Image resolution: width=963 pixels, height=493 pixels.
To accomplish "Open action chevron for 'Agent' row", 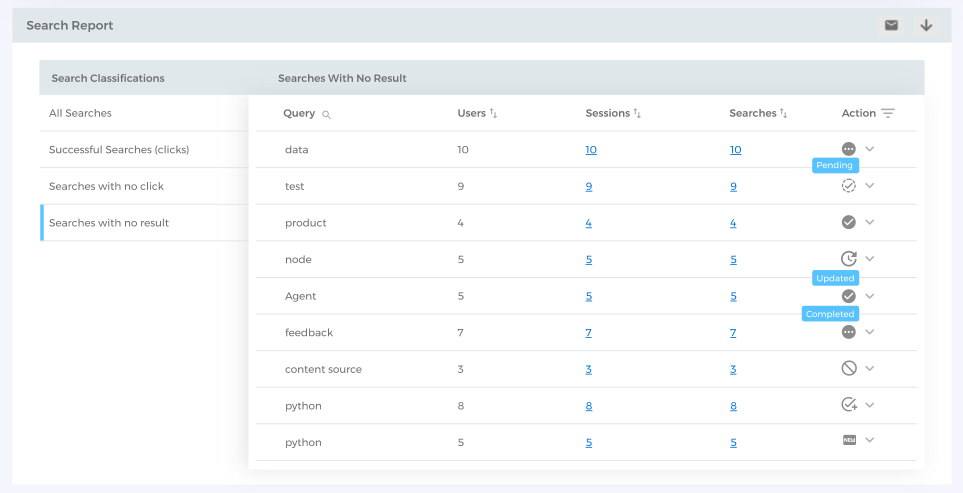I will 870,296.
